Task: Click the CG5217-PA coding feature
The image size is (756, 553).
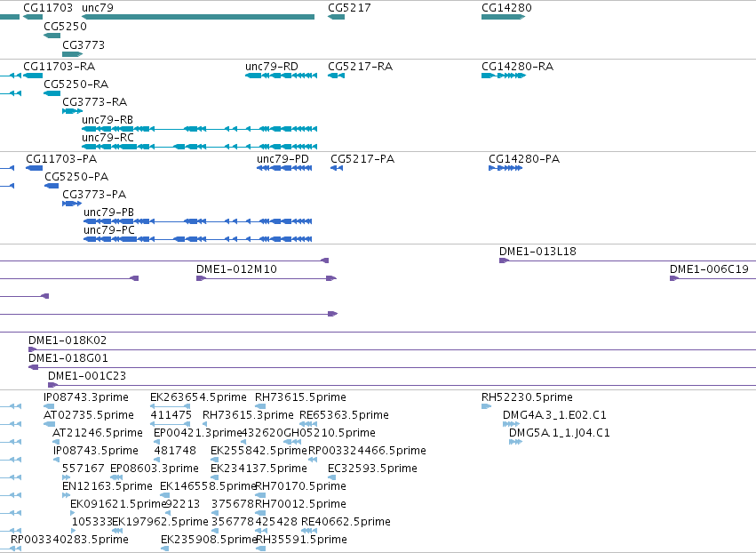Action: click(337, 168)
